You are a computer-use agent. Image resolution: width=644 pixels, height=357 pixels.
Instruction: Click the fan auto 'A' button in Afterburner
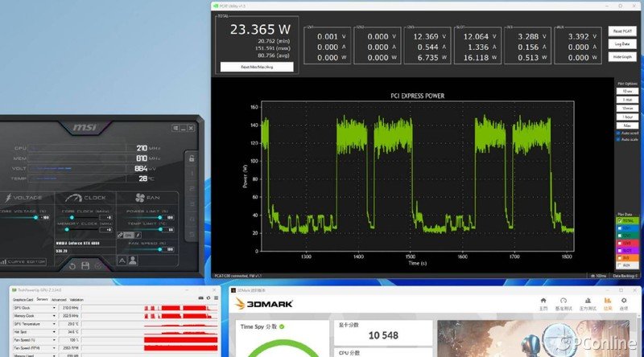[122, 261]
